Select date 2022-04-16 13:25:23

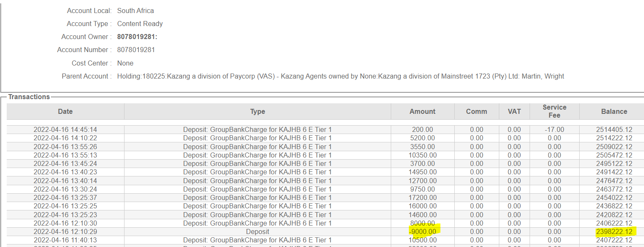pos(65,215)
